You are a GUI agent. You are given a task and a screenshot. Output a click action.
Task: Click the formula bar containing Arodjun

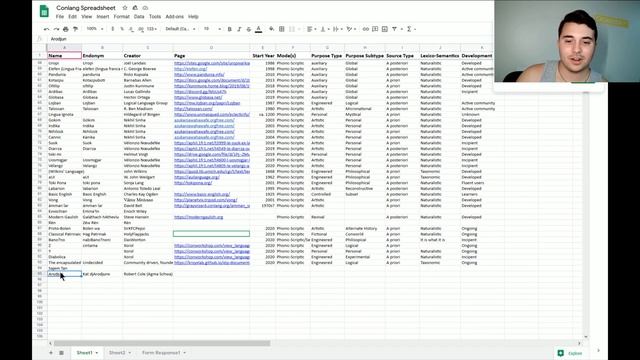(269, 39)
